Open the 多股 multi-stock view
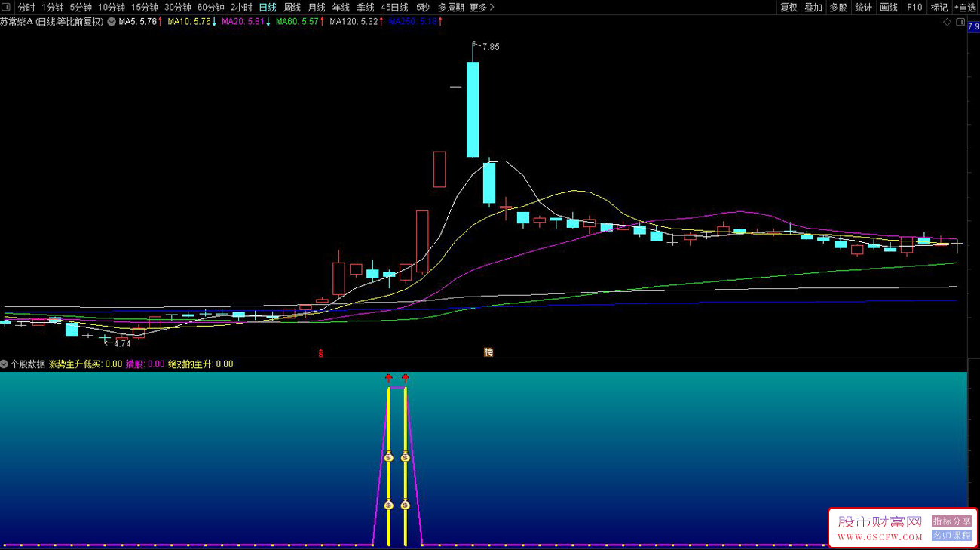Screen dimensions: 980x550 [x=838, y=7]
